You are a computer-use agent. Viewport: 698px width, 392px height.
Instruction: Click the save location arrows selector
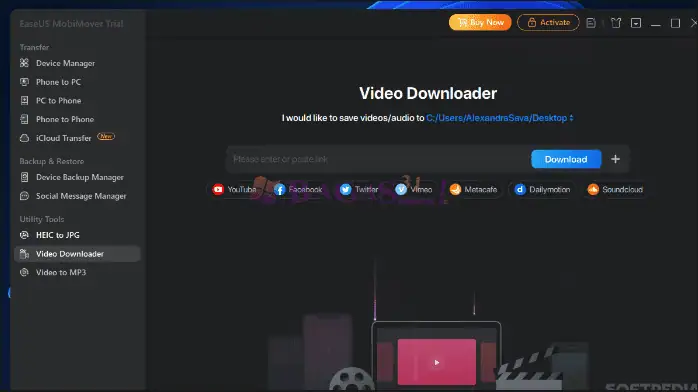tap(571, 118)
